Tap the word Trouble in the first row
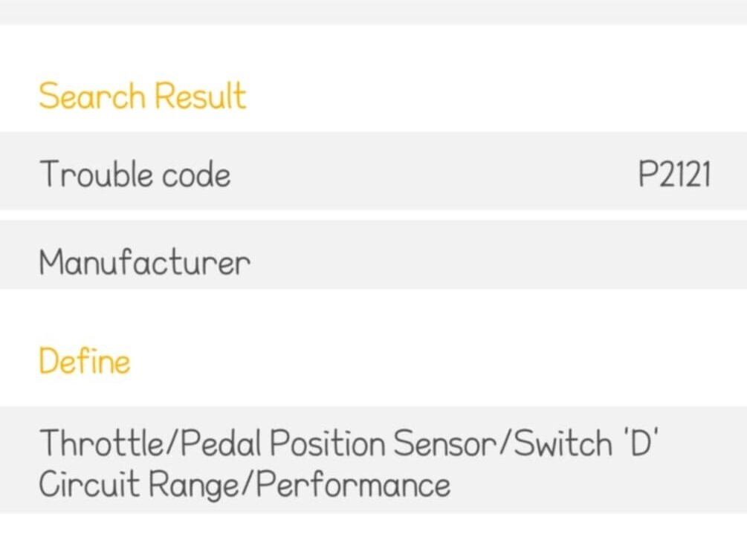747x560 pixels. (x=95, y=175)
